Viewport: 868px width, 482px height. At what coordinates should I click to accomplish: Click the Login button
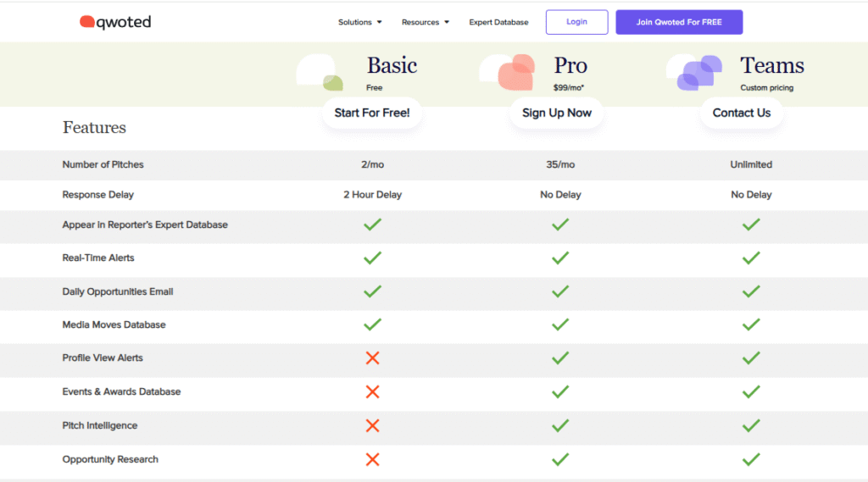[576, 22]
